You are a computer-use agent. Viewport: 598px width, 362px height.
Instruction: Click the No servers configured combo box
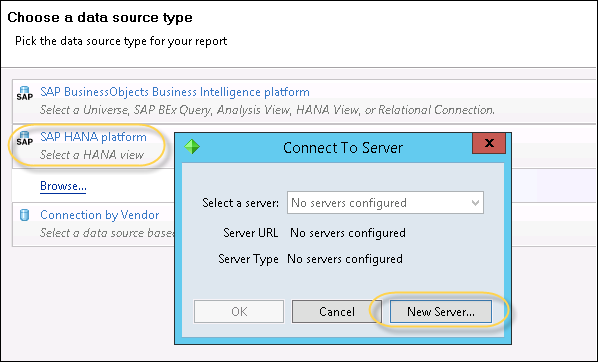pyautogui.click(x=385, y=203)
